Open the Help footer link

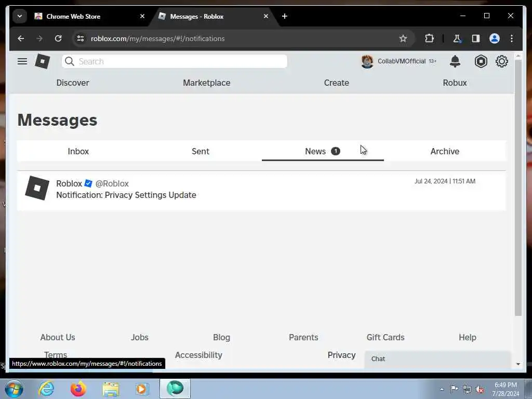pyautogui.click(x=468, y=337)
